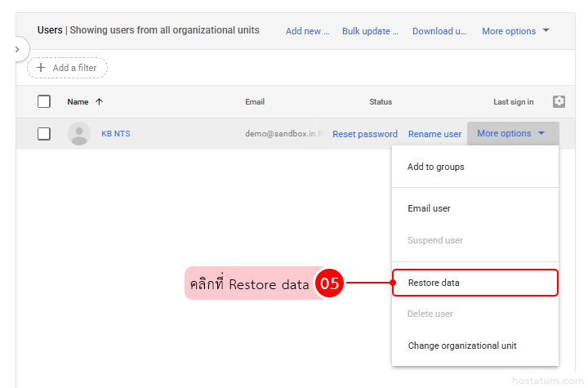Toggle Name column sort arrow
The height and width of the screenshot is (388, 588).
point(99,101)
